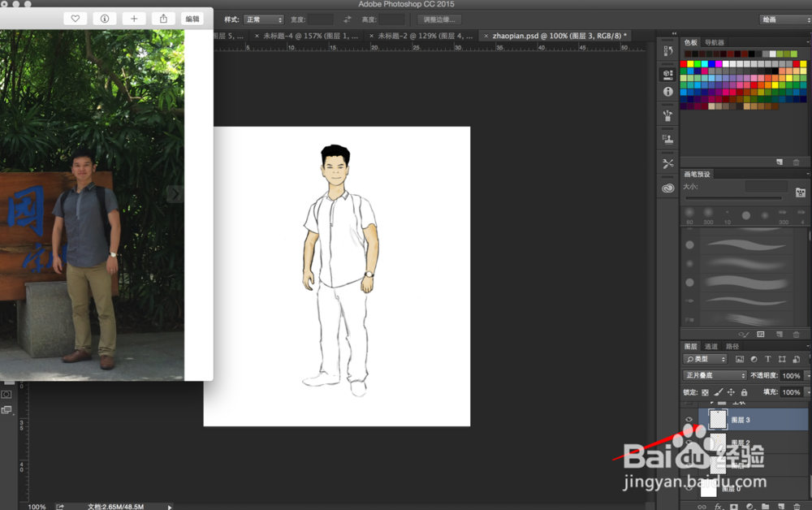Open the Info panel icon
Screen dimensions: 812x510
tap(668, 92)
